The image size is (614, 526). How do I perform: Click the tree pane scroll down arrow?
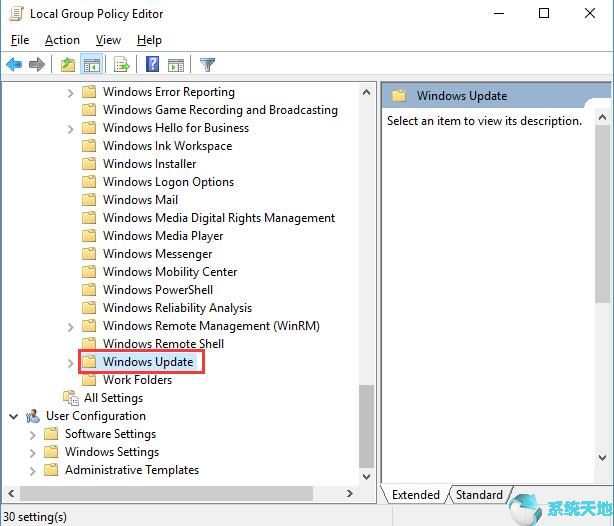[x=367, y=477]
